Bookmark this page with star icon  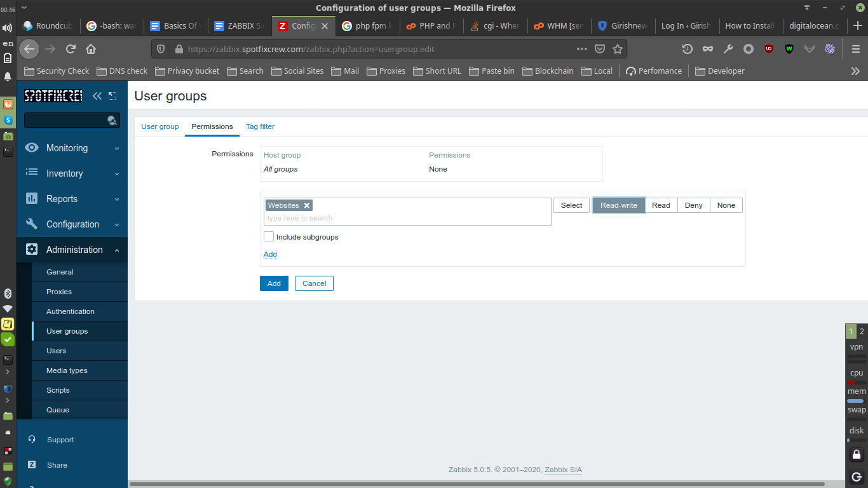click(618, 49)
